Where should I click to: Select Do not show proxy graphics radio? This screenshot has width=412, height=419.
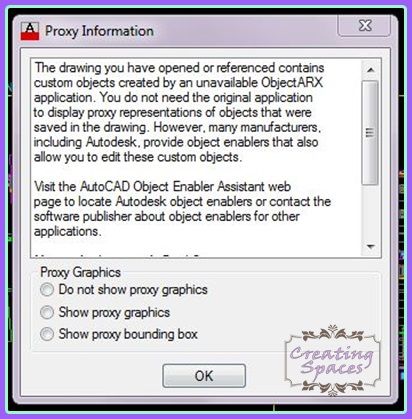click(47, 289)
